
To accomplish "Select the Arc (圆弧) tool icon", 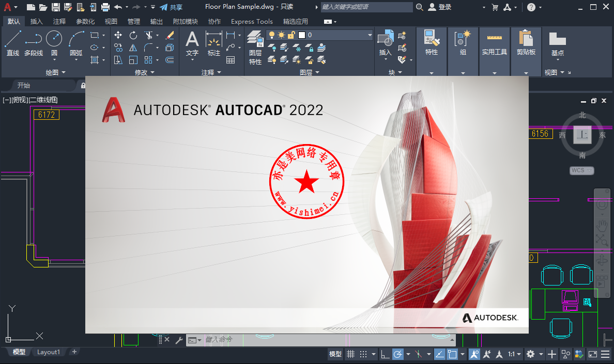I will tap(76, 39).
